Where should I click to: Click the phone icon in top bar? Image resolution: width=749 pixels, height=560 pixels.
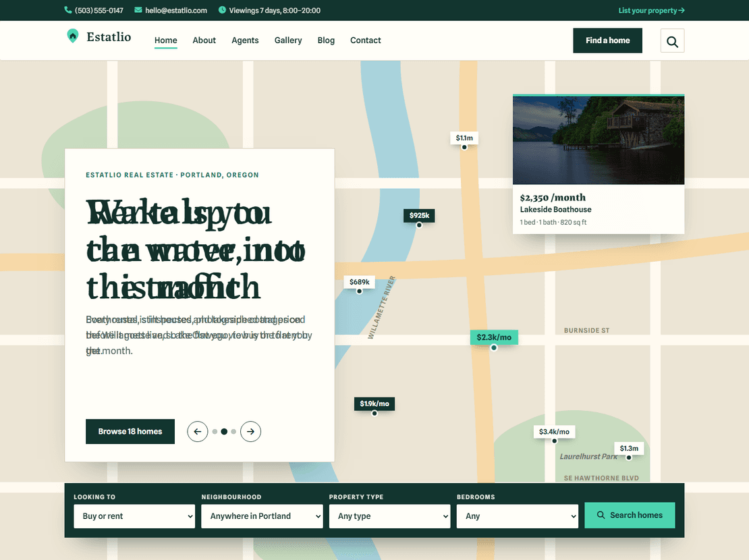tap(68, 10)
